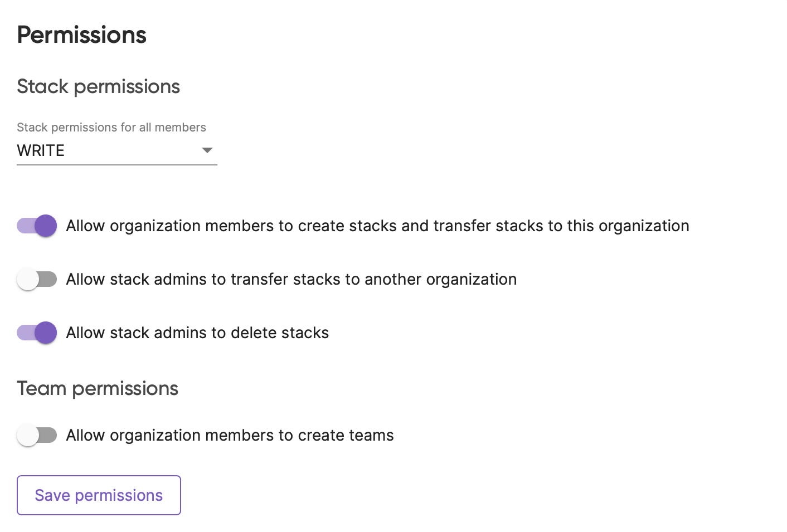Screen dimensions: 787x532
Task: Click the white knob of the create teams switch
Action: click(x=28, y=435)
